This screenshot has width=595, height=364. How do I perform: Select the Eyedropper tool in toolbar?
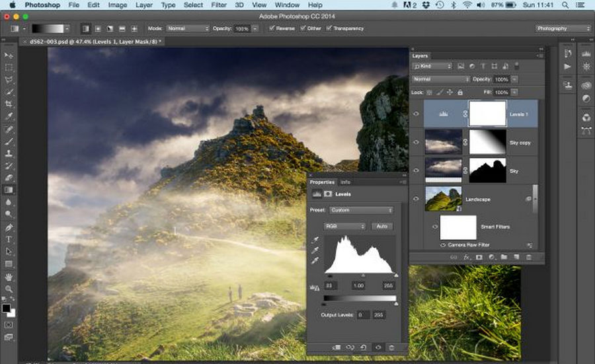[x=9, y=116]
